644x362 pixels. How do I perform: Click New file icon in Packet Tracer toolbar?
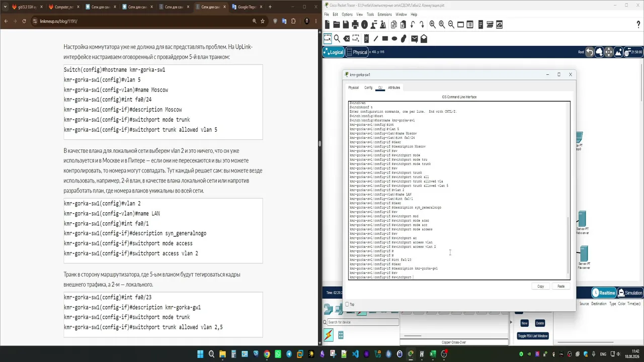327,25
